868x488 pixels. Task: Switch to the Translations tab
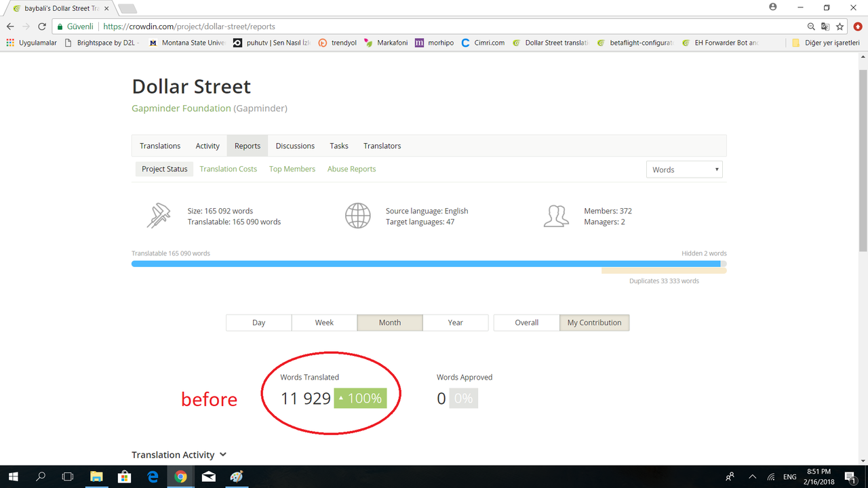coord(160,146)
